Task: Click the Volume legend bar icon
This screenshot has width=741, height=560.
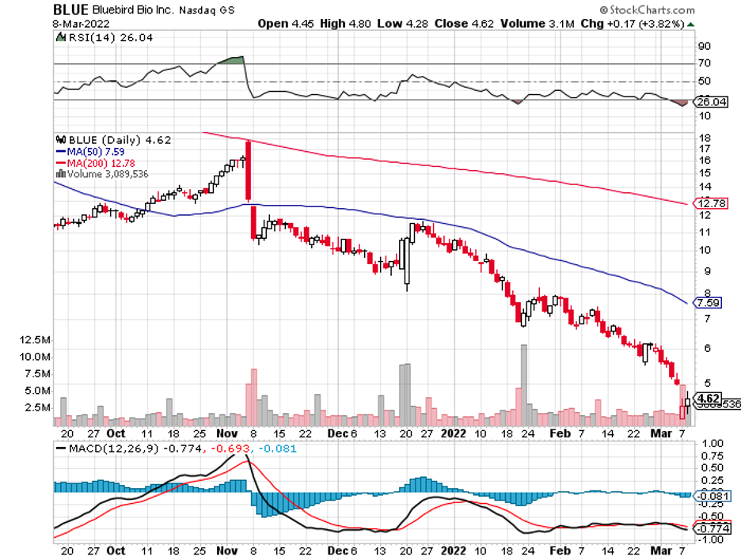Action: [x=60, y=174]
